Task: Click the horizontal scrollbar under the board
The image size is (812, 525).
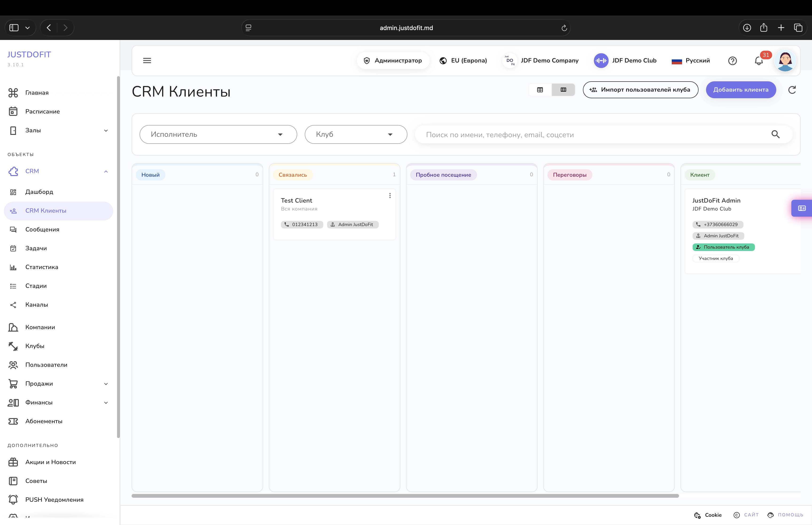Action: tap(405, 496)
